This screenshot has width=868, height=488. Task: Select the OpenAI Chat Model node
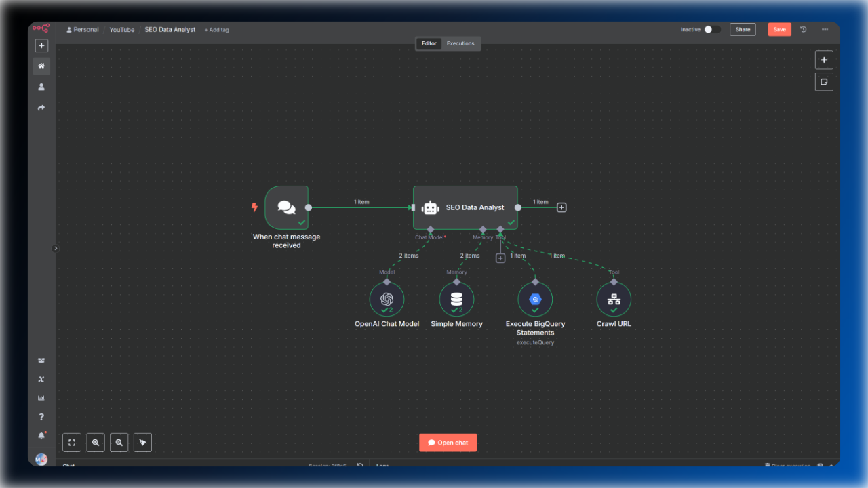387,300
